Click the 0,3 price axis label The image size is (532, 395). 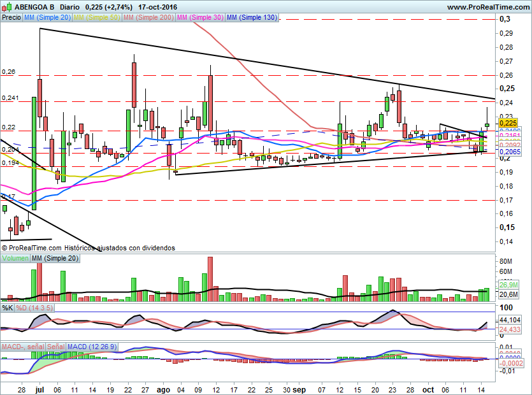point(505,19)
